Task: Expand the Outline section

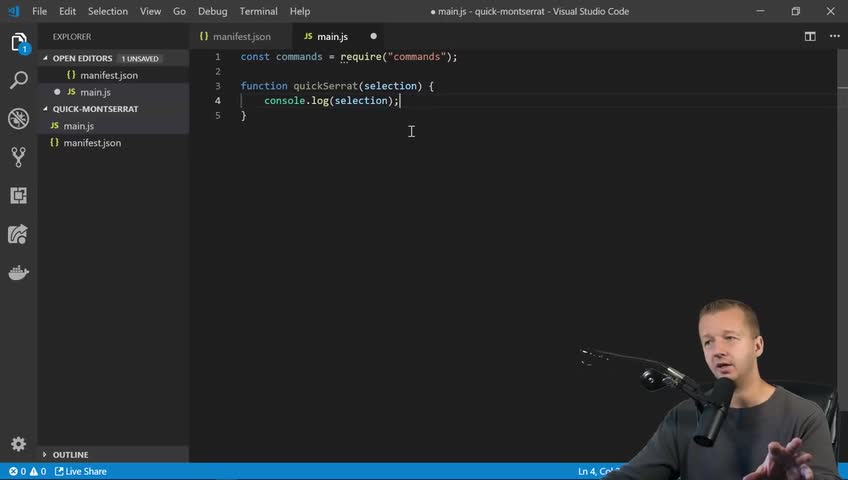Action: [x=70, y=455]
